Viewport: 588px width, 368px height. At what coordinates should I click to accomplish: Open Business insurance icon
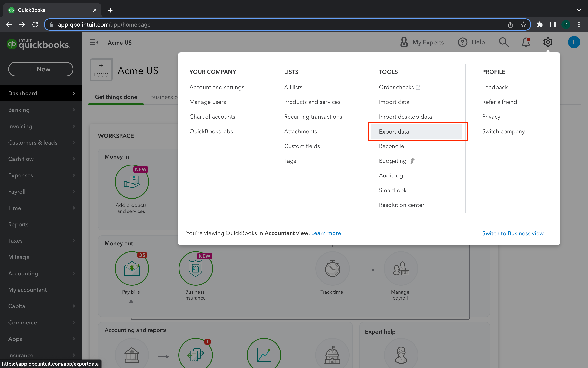point(196,268)
